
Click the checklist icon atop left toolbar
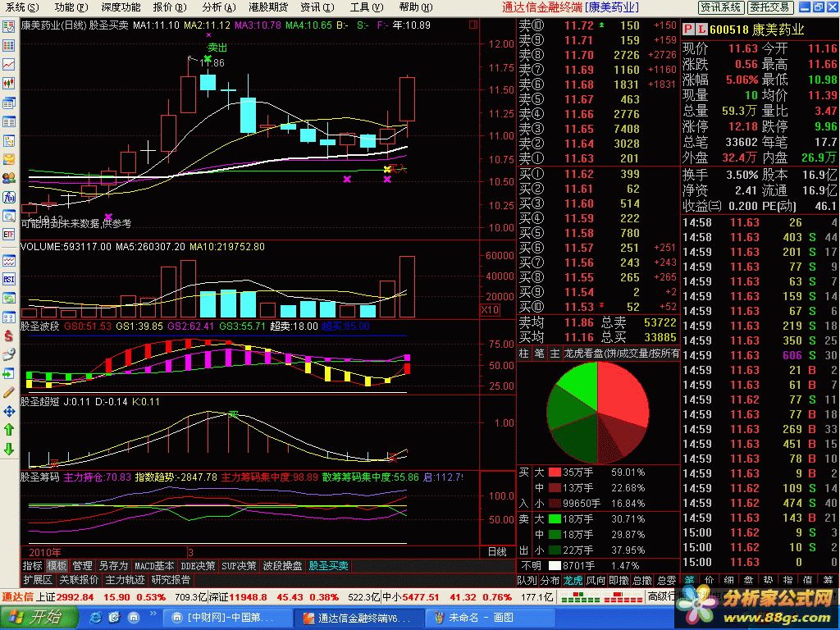coord(9,27)
